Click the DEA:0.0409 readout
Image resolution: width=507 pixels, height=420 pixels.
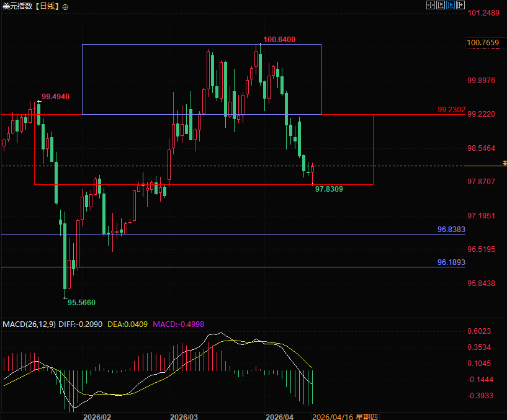pos(127,324)
